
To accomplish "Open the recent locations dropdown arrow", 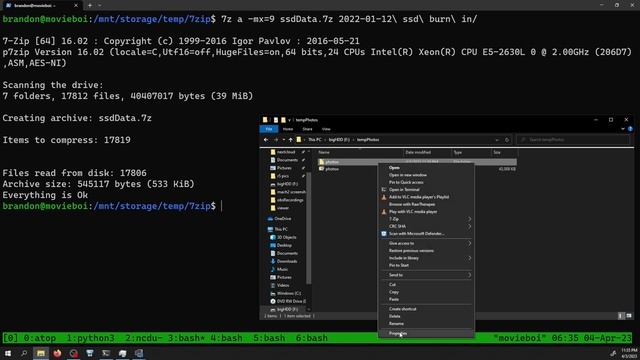I will (284, 140).
